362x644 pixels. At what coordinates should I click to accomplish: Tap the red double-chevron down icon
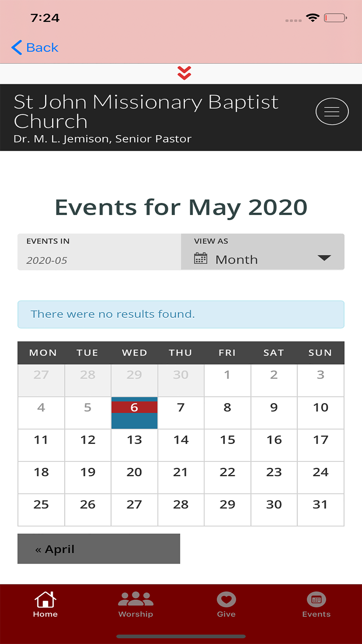click(184, 73)
